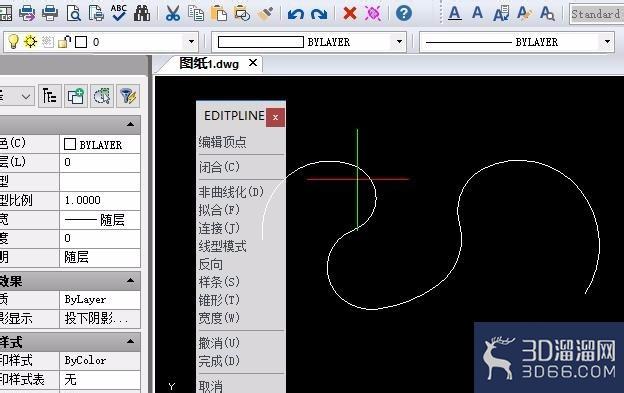The width and height of the screenshot is (624, 393).
Task: Open the BYLAYER linetype dropdown
Action: pyautogui.click(x=607, y=42)
